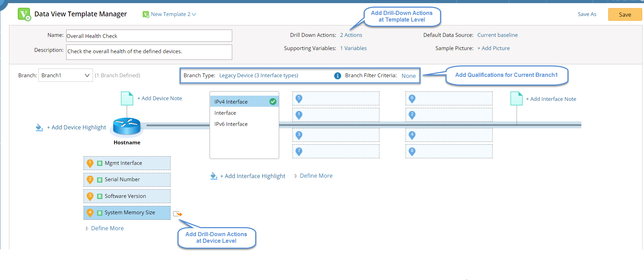Viewport: 644px width, 280px height.
Task: Click blue pin marker 6 in interface slots
Action: (412, 99)
